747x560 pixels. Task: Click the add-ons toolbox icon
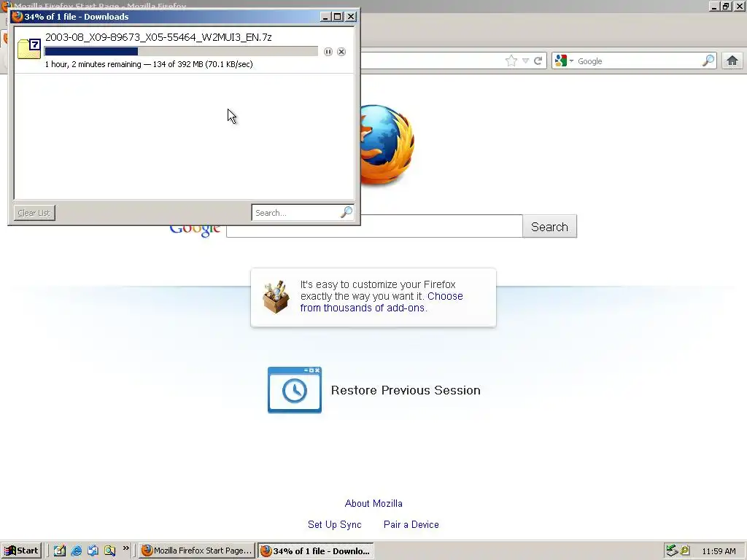(276, 297)
